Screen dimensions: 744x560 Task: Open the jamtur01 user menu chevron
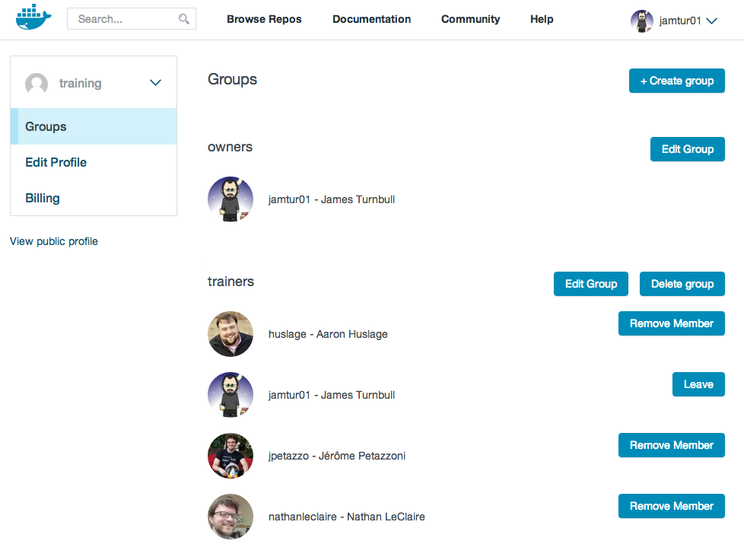(x=711, y=21)
